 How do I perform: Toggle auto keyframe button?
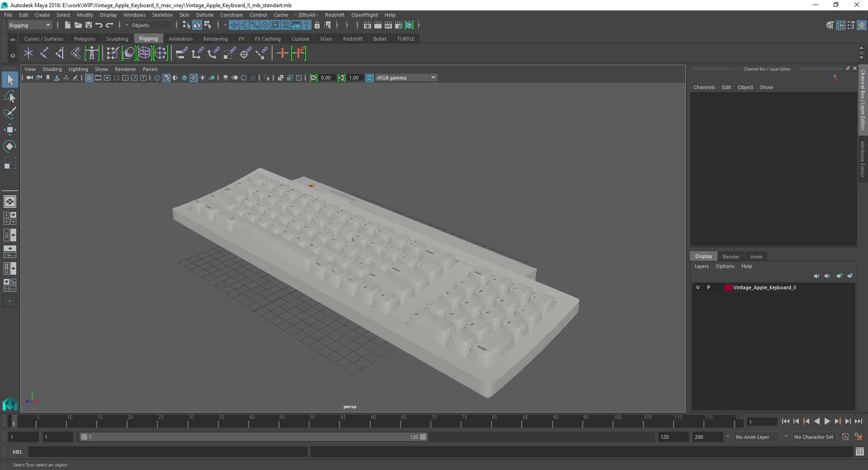[x=845, y=437]
